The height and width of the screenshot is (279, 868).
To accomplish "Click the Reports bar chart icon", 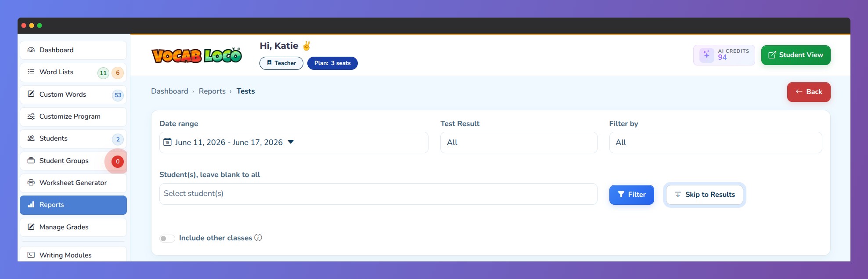I will point(31,205).
